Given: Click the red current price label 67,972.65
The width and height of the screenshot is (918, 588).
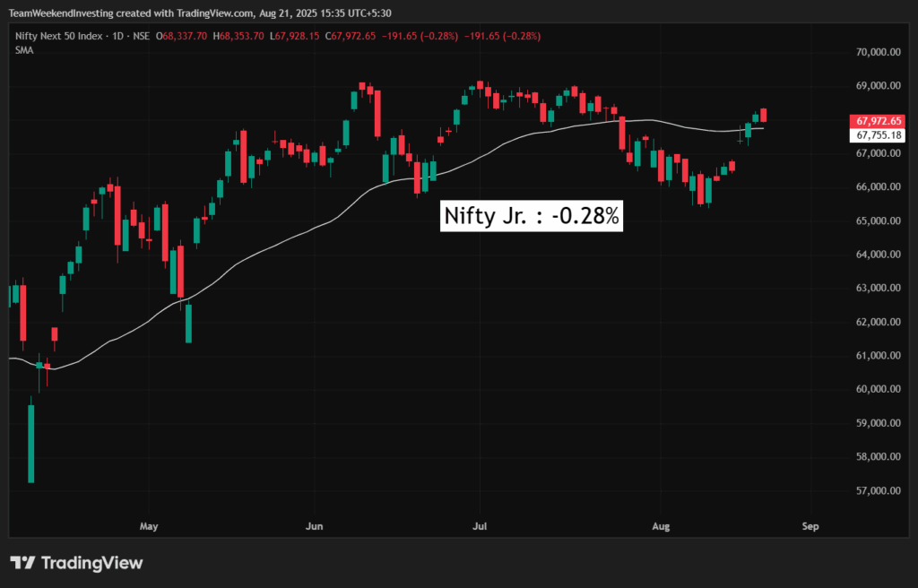Looking at the screenshot, I should 879,122.
